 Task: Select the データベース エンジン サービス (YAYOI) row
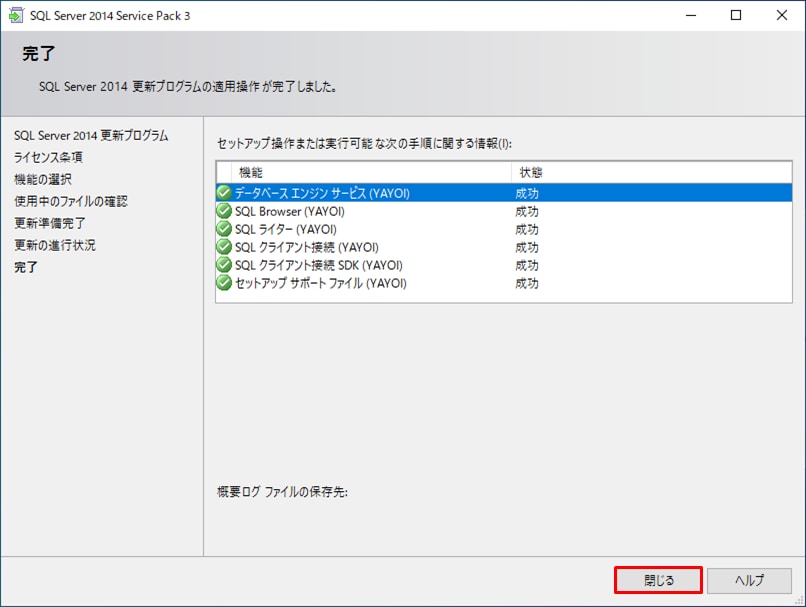[504, 193]
